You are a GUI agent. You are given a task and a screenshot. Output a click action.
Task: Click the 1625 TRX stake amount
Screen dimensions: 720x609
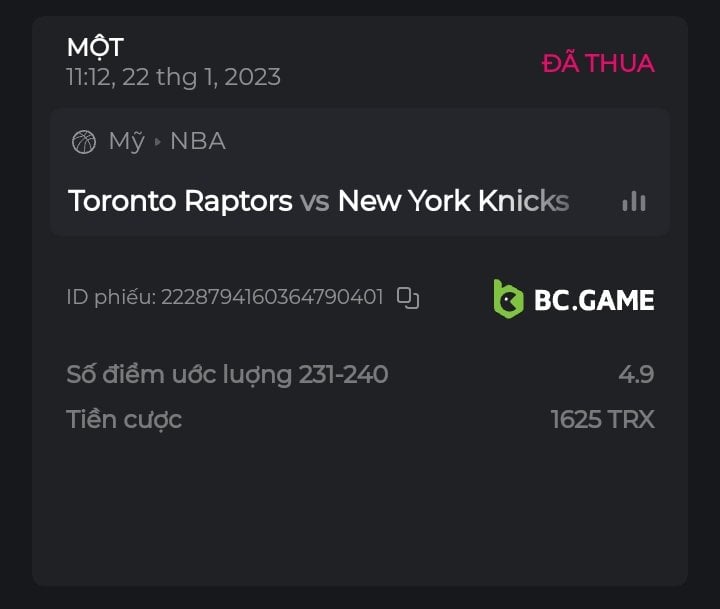pos(602,419)
